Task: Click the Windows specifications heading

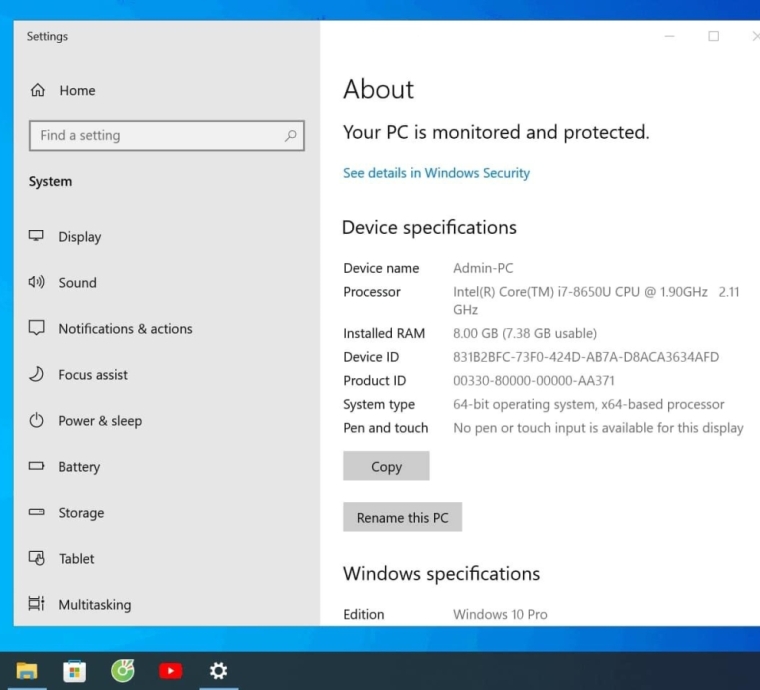Action: [442, 574]
